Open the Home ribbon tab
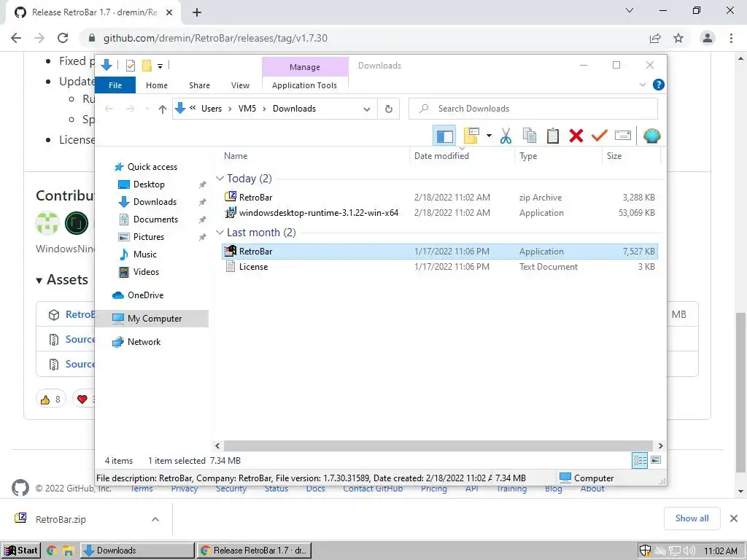747x560 pixels. (157, 85)
